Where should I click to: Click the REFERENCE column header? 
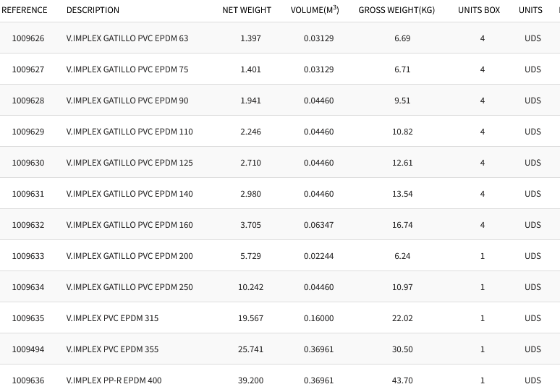(25, 10)
